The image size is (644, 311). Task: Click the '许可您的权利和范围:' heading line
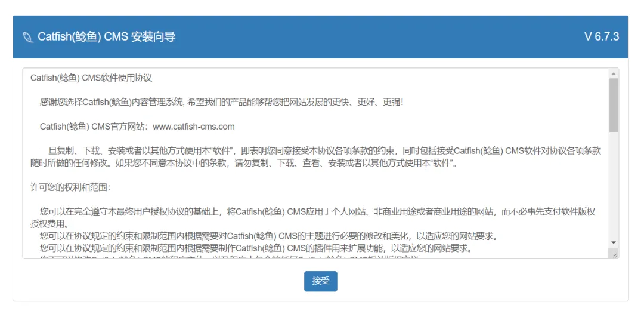(x=70, y=187)
